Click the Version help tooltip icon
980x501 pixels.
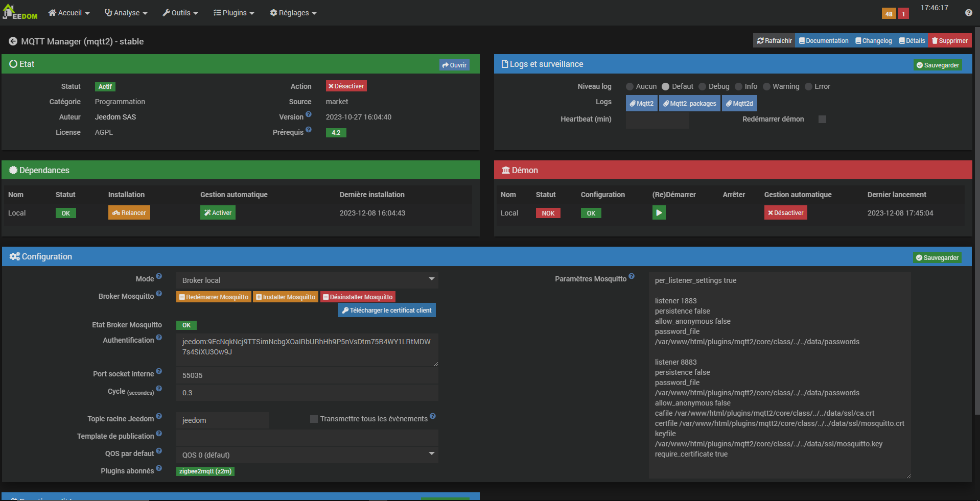click(309, 114)
